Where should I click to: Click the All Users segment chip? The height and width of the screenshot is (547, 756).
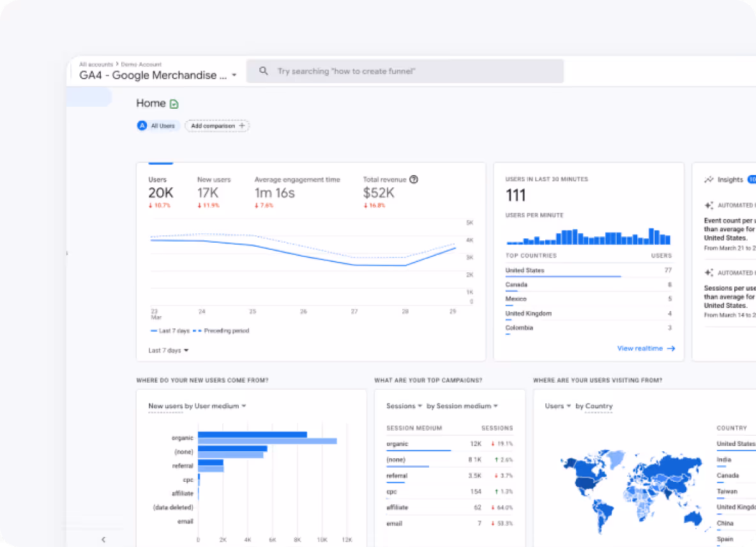point(158,126)
